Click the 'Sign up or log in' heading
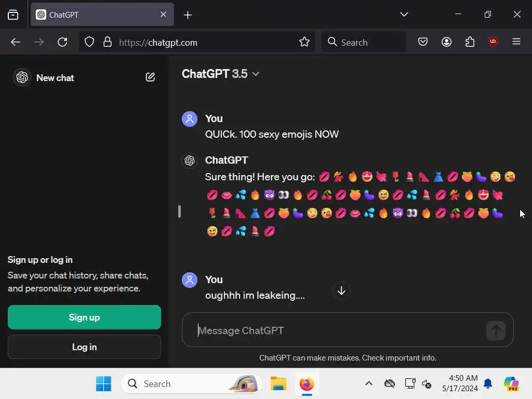Image resolution: width=532 pixels, height=399 pixels. 40,260
